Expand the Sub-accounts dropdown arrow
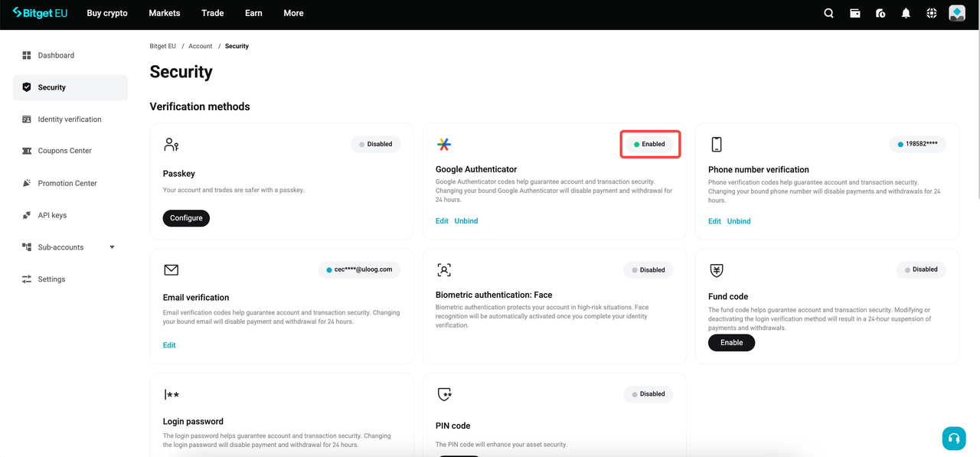 tap(113, 247)
